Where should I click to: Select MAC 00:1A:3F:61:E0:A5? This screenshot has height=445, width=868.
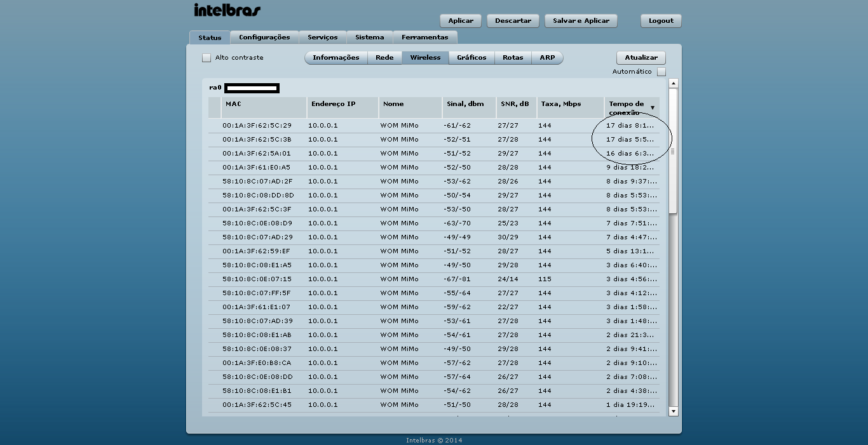(x=256, y=168)
